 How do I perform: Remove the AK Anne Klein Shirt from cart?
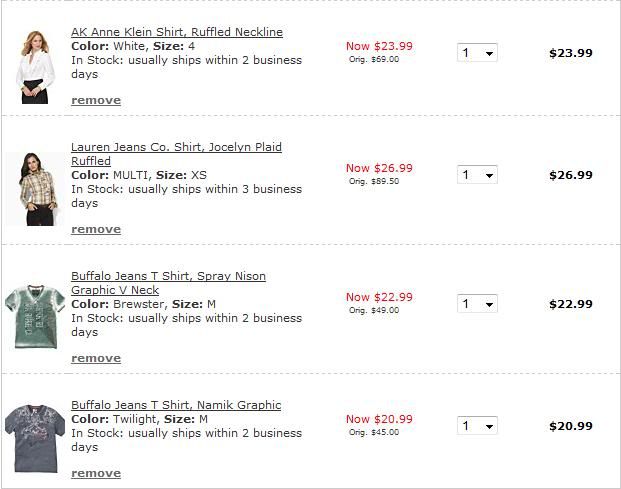96,101
